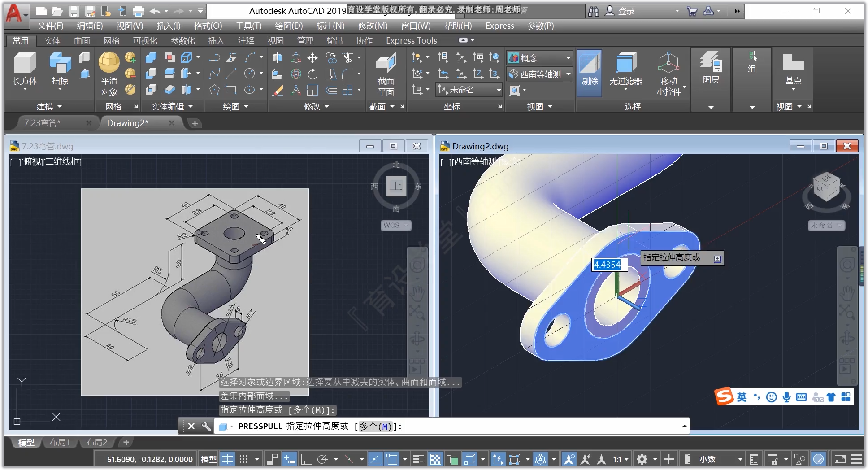
Task: Open the WCS dropdown under left ViewCube
Action: click(x=396, y=225)
